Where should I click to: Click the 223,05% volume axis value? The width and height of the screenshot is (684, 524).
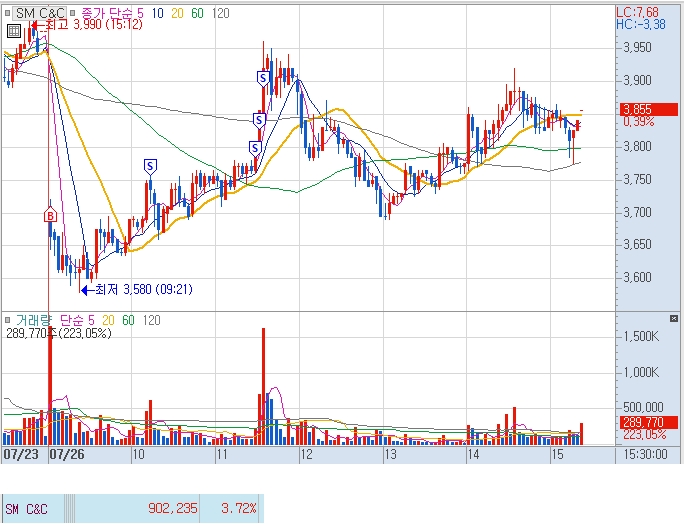tap(645, 435)
